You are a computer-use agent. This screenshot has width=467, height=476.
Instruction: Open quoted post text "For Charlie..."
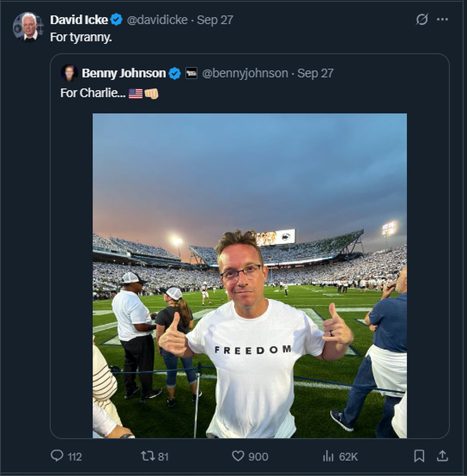93,93
